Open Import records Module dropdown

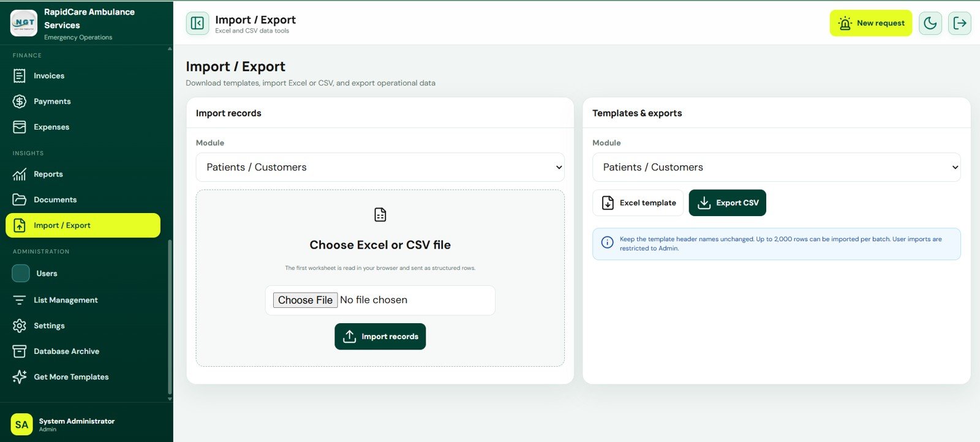point(380,167)
